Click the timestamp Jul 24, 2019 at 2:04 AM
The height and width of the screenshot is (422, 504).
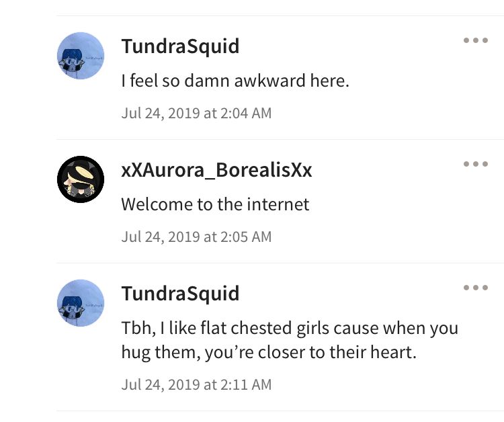tap(196, 113)
